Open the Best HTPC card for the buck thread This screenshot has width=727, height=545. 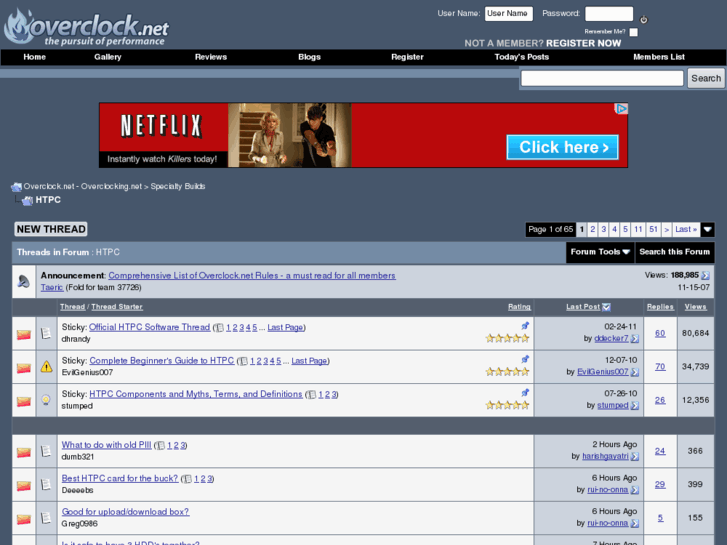[120, 478]
